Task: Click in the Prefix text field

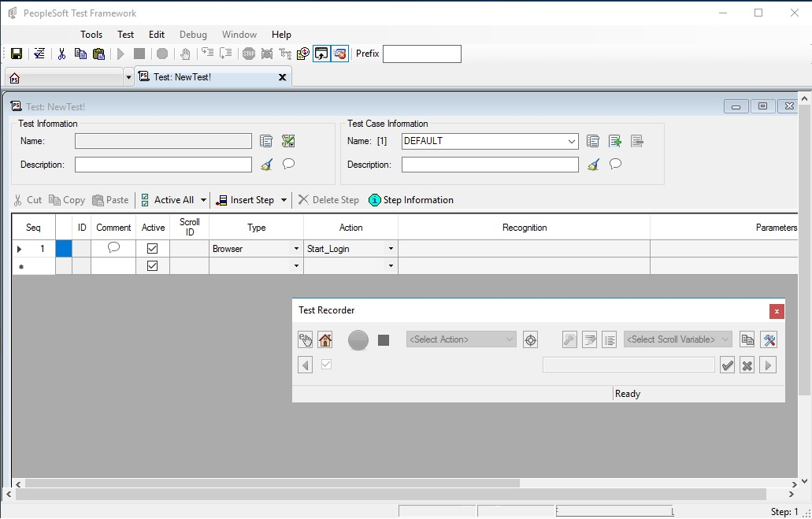Action: click(x=421, y=54)
